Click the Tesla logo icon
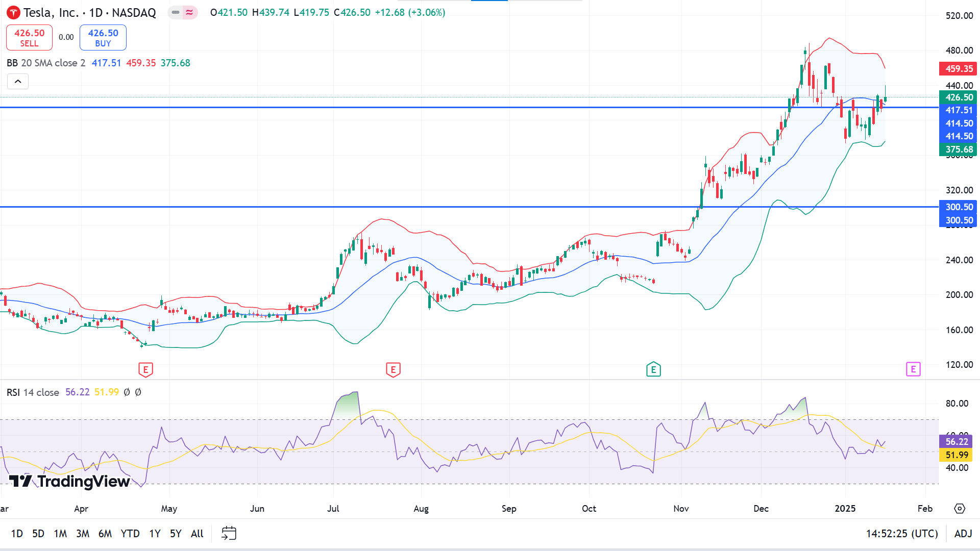This screenshot has height=551, width=980. coord(14,13)
